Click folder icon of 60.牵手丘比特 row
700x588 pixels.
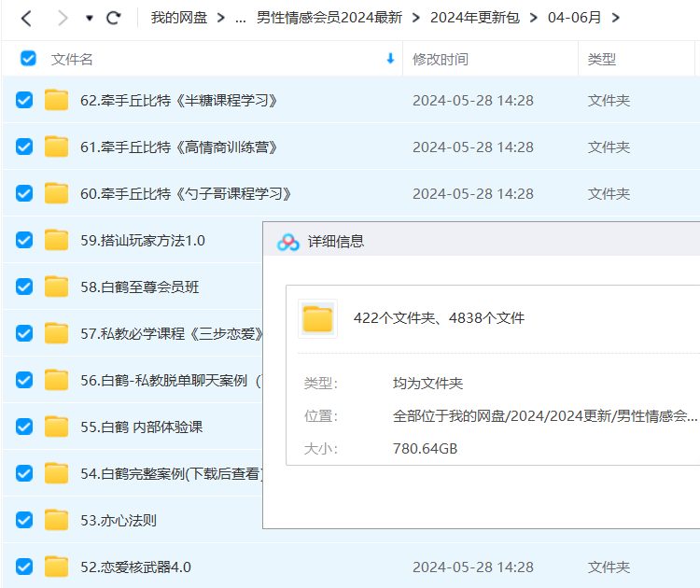[56, 193]
